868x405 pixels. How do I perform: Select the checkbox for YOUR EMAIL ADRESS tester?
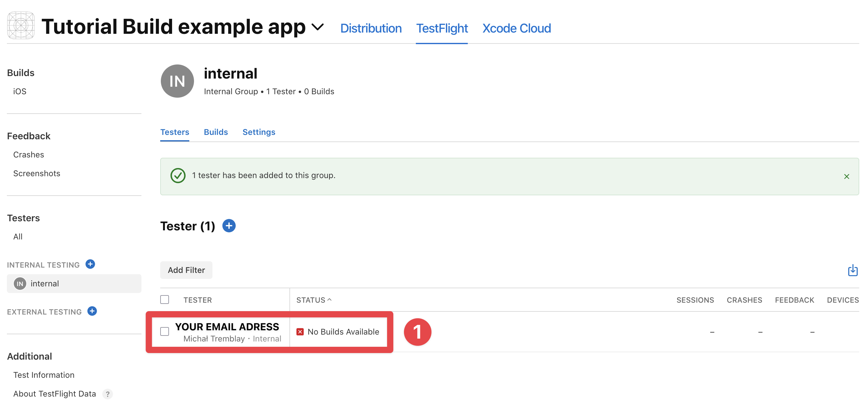pos(165,331)
